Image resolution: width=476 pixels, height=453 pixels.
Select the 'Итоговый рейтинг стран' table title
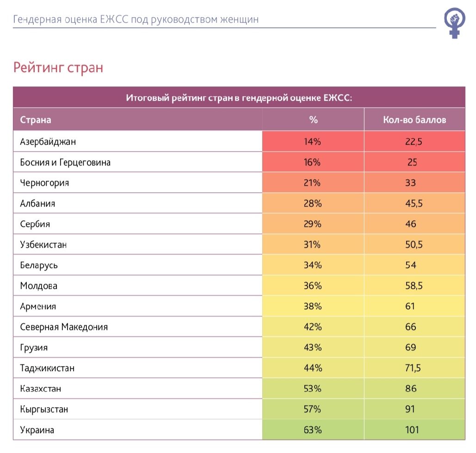(x=239, y=98)
